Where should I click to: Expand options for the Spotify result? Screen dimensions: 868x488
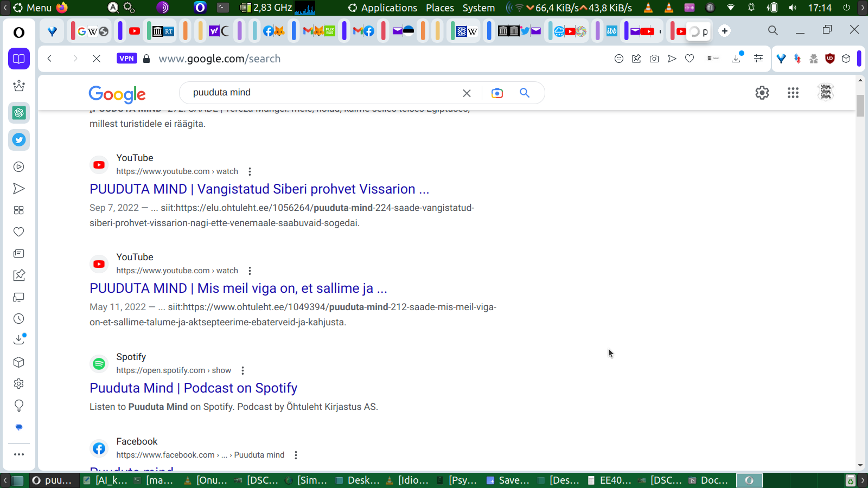click(x=242, y=370)
